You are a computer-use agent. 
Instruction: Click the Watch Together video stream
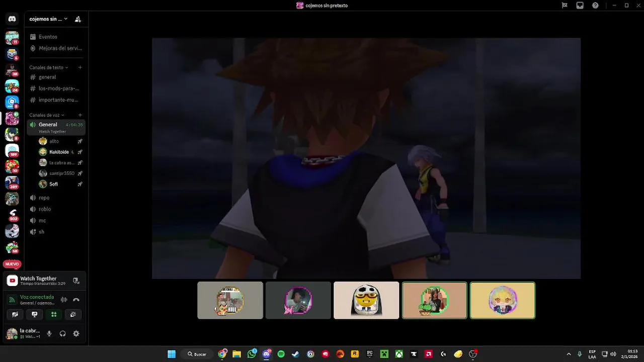pos(366,158)
